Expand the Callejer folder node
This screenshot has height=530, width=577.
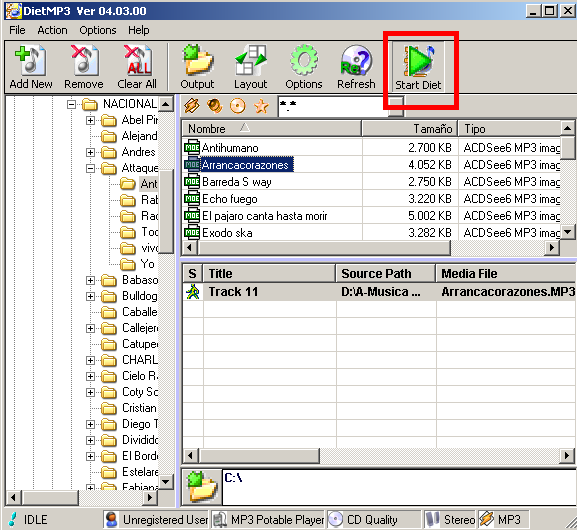coord(90,328)
